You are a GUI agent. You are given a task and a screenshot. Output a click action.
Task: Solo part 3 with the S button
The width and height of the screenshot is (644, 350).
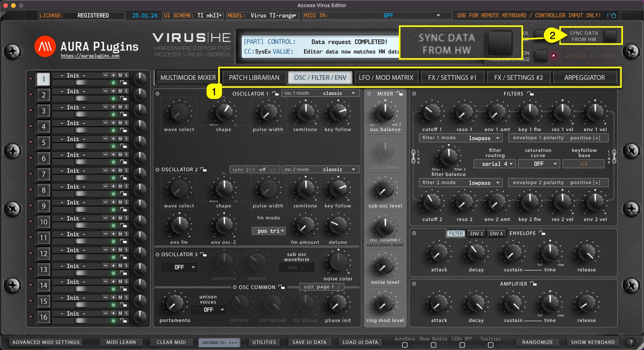pos(126,107)
